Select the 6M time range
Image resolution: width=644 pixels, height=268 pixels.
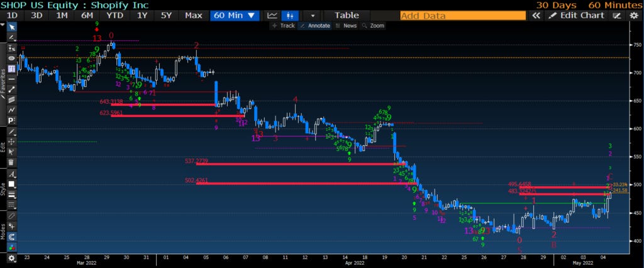(x=87, y=16)
